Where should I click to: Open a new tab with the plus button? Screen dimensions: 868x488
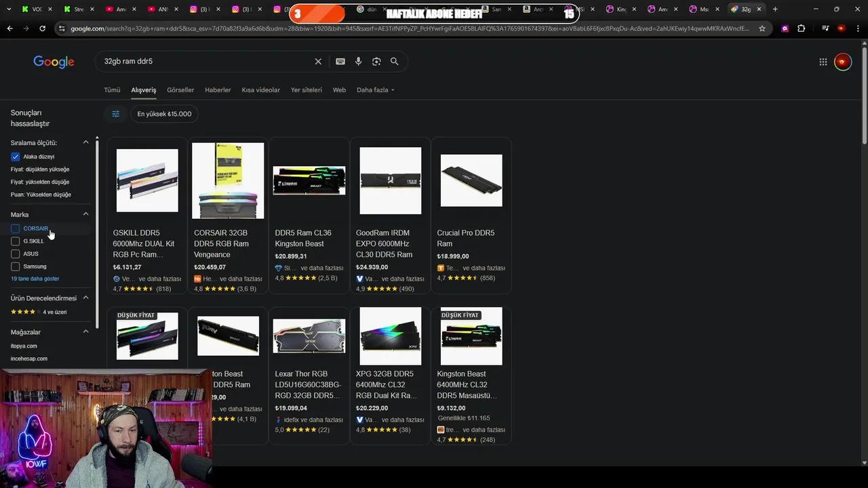(x=775, y=9)
